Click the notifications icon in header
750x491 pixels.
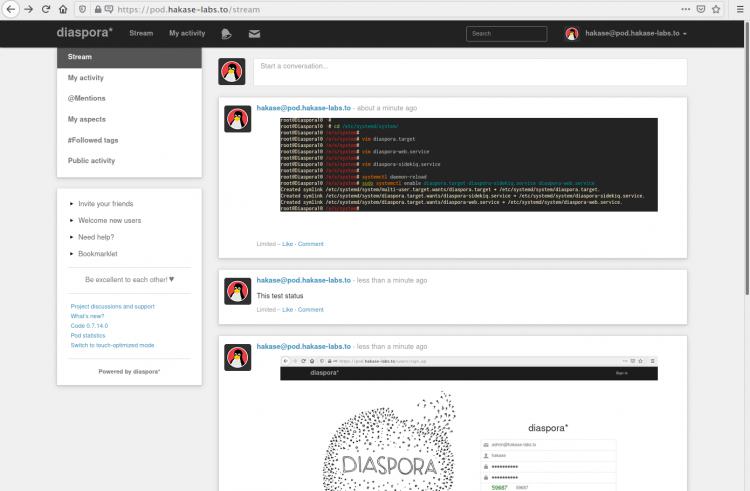(226, 33)
